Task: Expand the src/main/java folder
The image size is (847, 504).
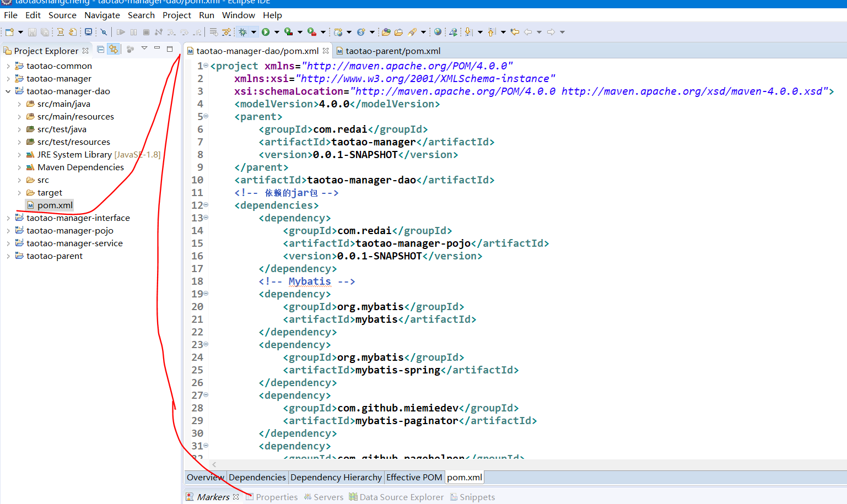Action: [19, 104]
